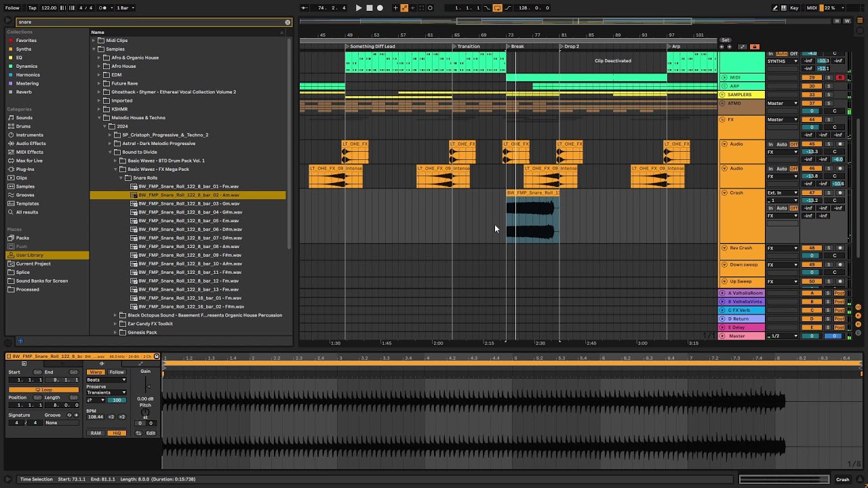The width and height of the screenshot is (868, 488).
Task: Open the Beats warp mode dropdown
Action: [106, 380]
